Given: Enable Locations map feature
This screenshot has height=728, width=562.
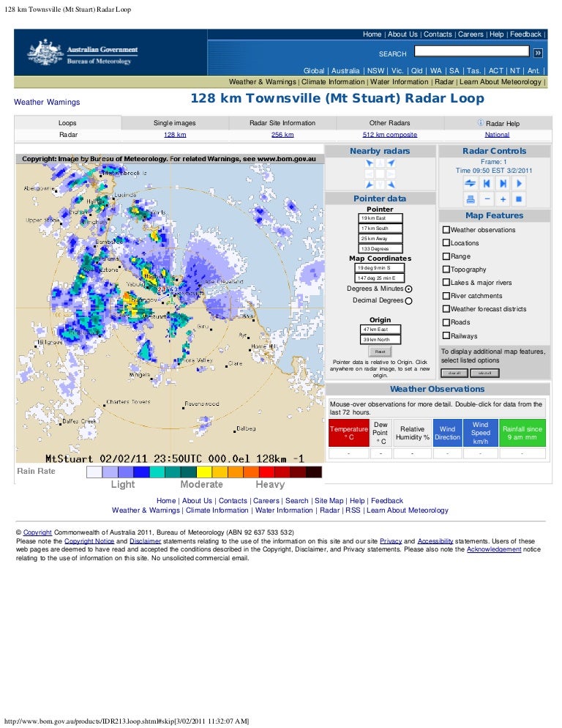Looking at the screenshot, I should click(x=446, y=242).
